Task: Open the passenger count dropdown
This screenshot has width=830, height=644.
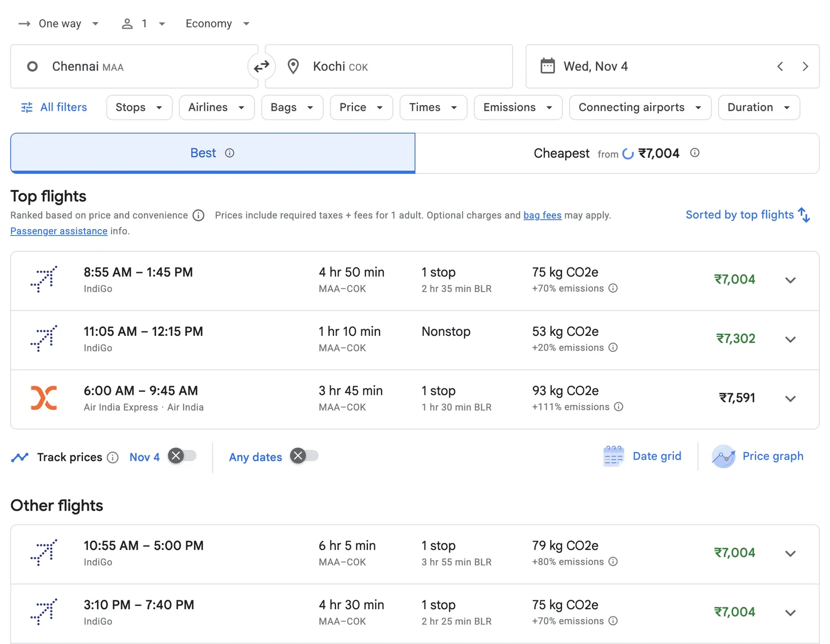Action: pos(144,24)
